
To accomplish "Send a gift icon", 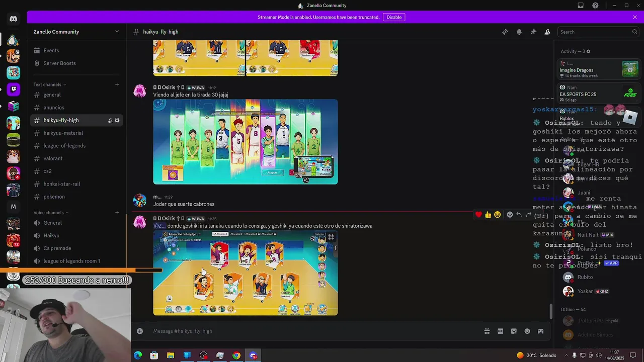I will click(x=487, y=331).
